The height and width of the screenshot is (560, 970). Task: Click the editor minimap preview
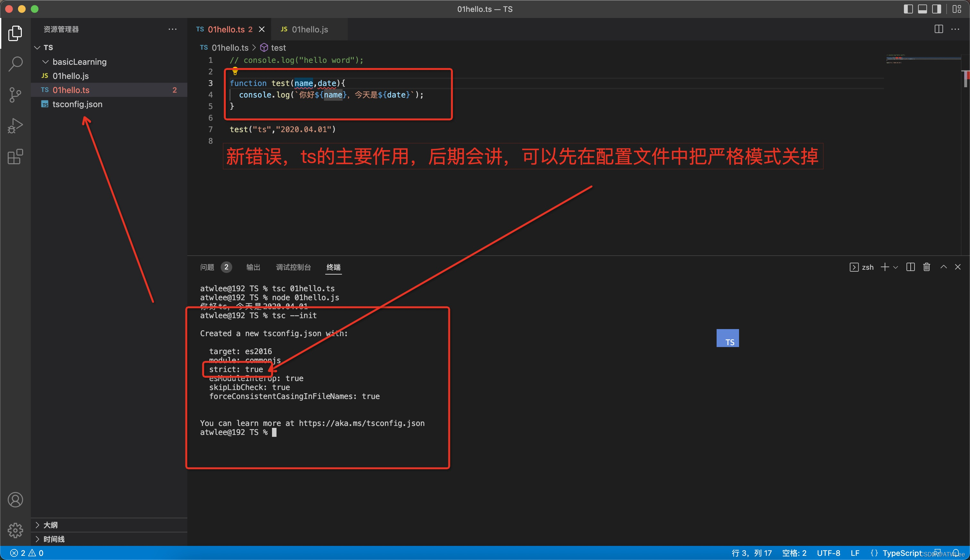(x=923, y=59)
